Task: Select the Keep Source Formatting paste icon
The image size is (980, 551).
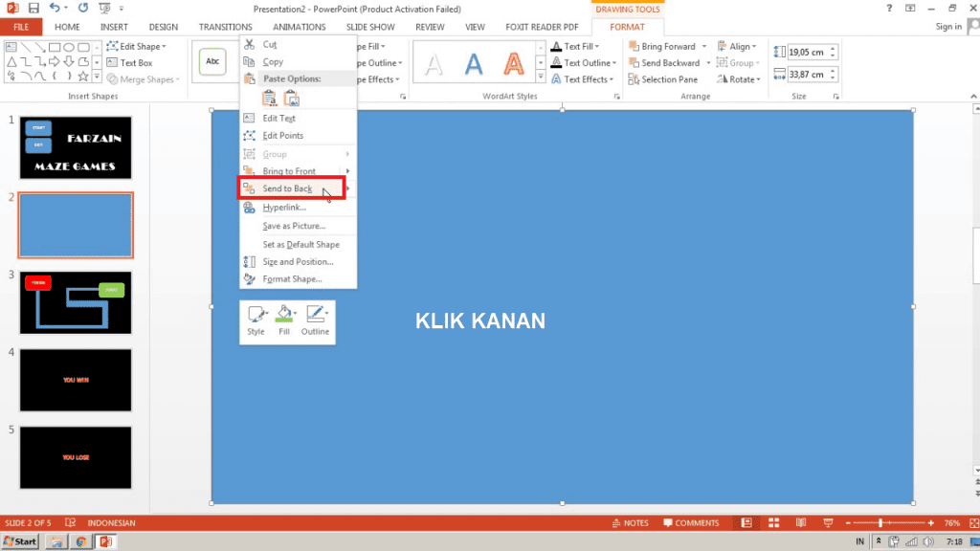Action: pos(269,99)
